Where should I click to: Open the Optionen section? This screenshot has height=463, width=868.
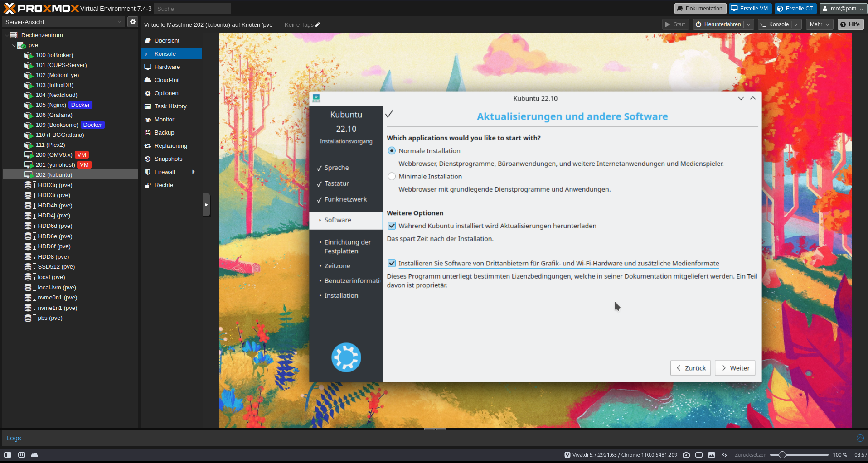[x=171, y=93]
